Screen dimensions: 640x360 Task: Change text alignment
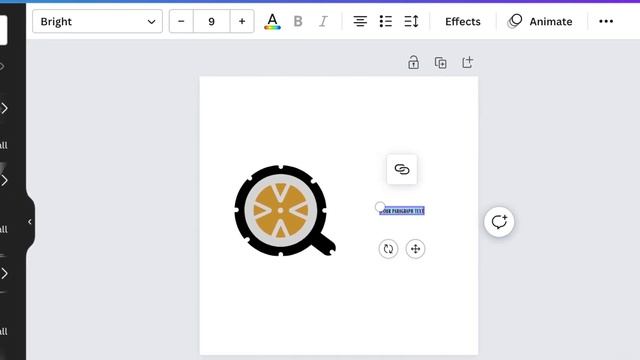click(x=360, y=21)
